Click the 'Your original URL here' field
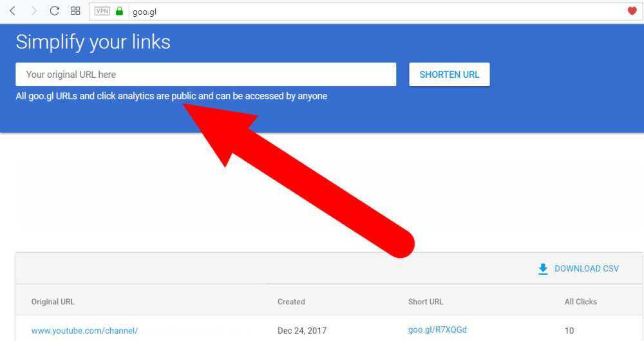The width and height of the screenshot is (644, 341). tap(206, 75)
